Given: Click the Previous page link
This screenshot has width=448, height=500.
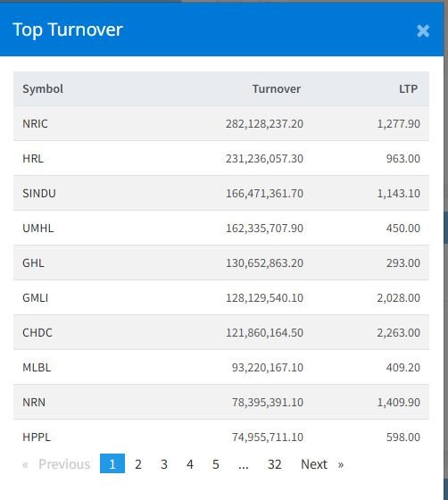Looking at the screenshot, I should click(64, 464).
